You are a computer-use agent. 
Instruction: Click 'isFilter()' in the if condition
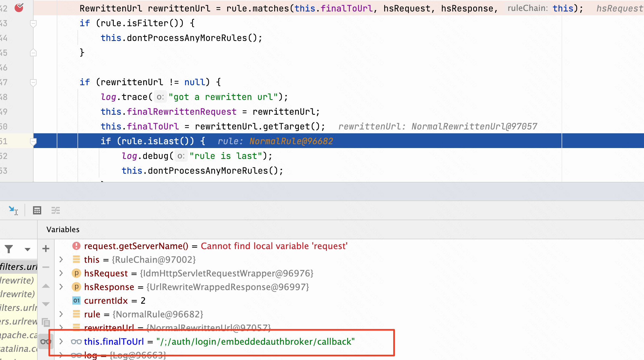(155, 23)
